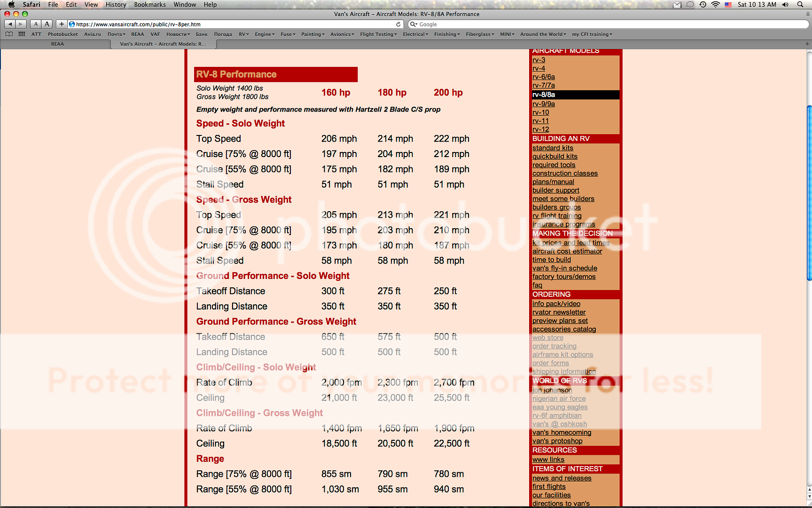Open the first flights link
The height and width of the screenshot is (508, 812).
[x=549, y=487]
